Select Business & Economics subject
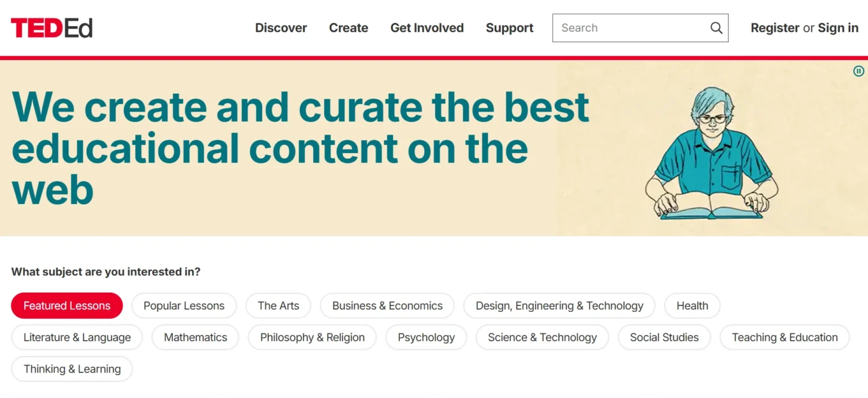This screenshot has height=398, width=868. pyautogui.click(x=387, y=306)
